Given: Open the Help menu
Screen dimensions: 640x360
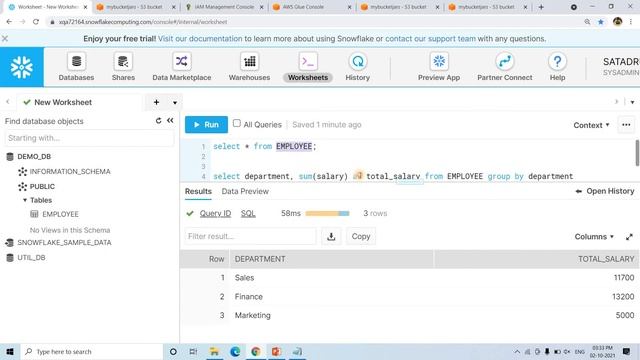Looking at the screenshot, I should 557,67.
